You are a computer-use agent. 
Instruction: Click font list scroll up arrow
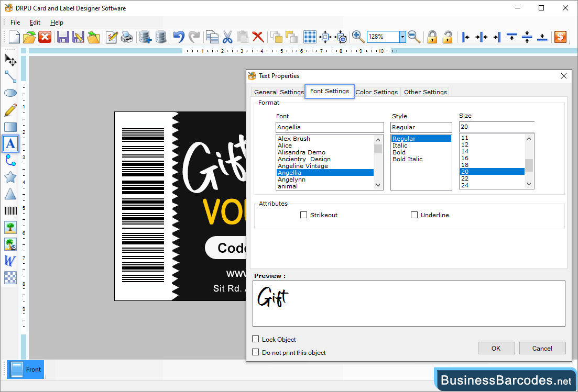click(378, 140)
